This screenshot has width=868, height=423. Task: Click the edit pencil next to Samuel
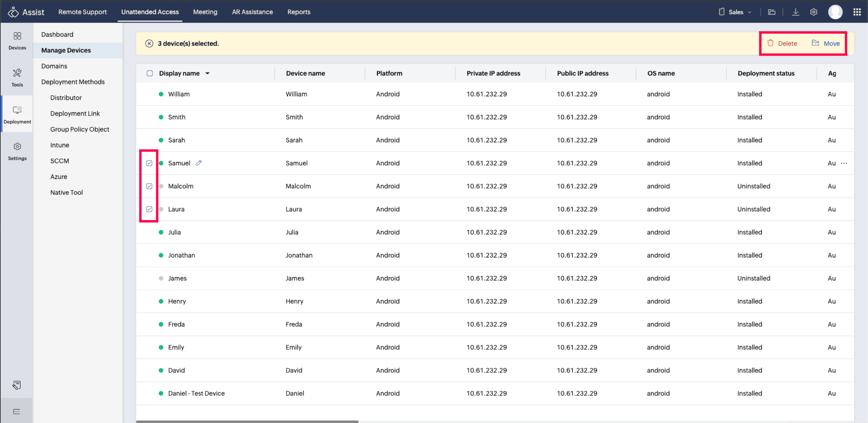(199, 163)
